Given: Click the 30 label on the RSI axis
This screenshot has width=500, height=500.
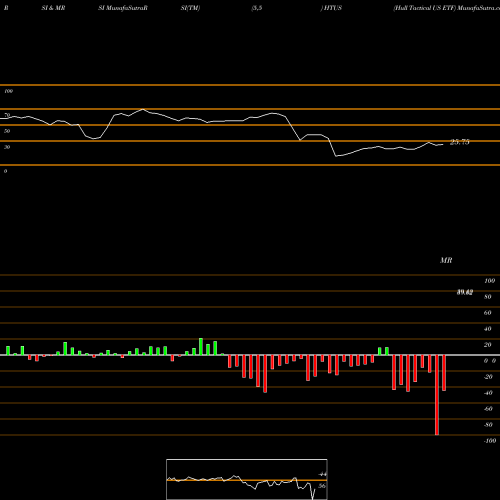Looking at the screenshot, I should pyautogui.click(x=7, y=147).
